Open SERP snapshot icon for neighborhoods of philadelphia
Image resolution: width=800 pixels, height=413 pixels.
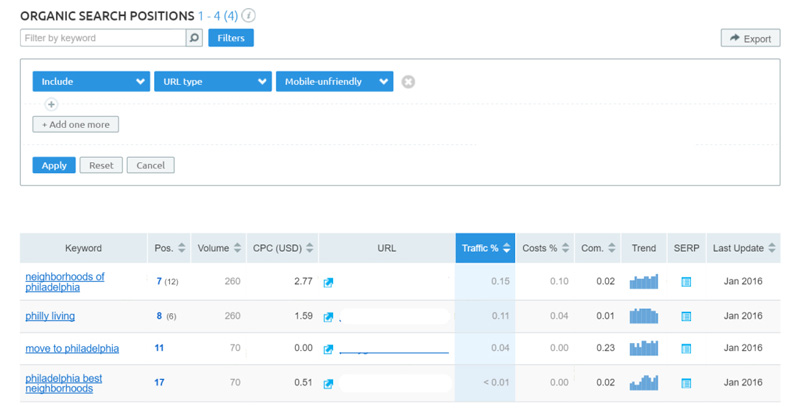686,282
